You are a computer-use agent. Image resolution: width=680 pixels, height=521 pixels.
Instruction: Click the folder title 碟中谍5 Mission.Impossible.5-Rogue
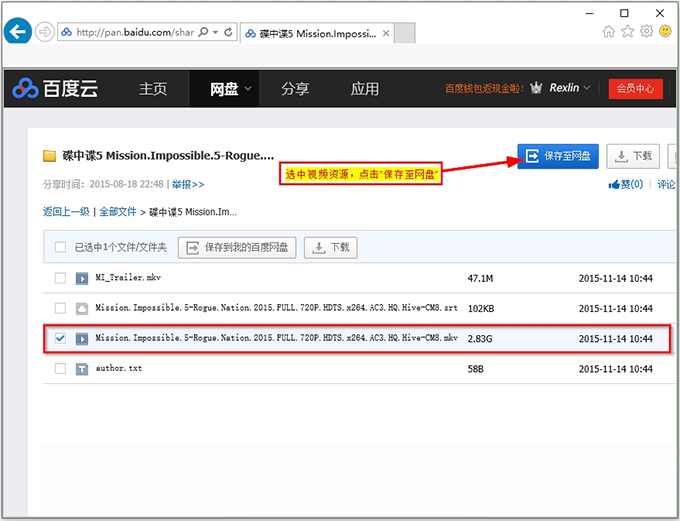coord(168,156)
